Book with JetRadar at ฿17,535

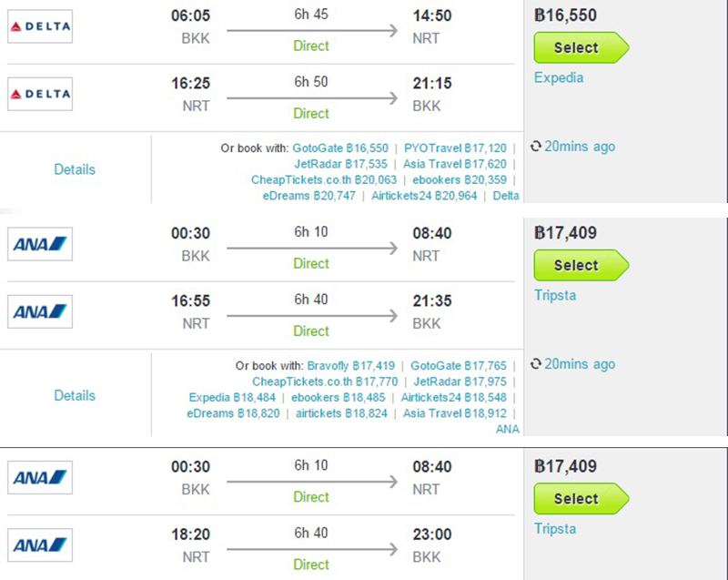tap(340, 164)
